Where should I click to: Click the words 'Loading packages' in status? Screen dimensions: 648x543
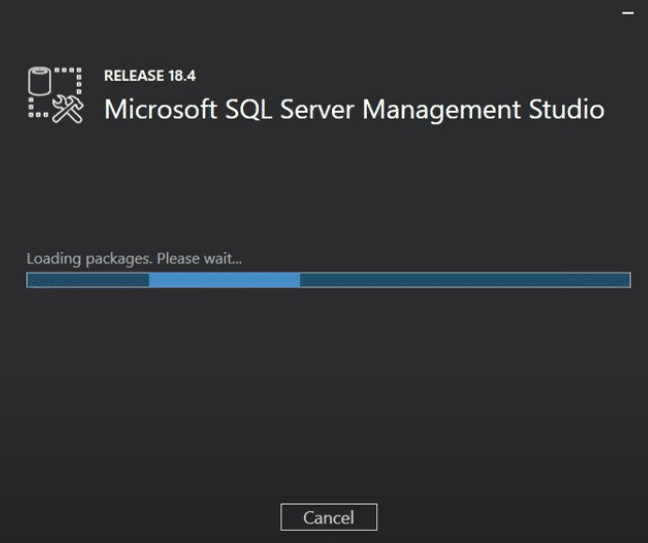point(88,259)
